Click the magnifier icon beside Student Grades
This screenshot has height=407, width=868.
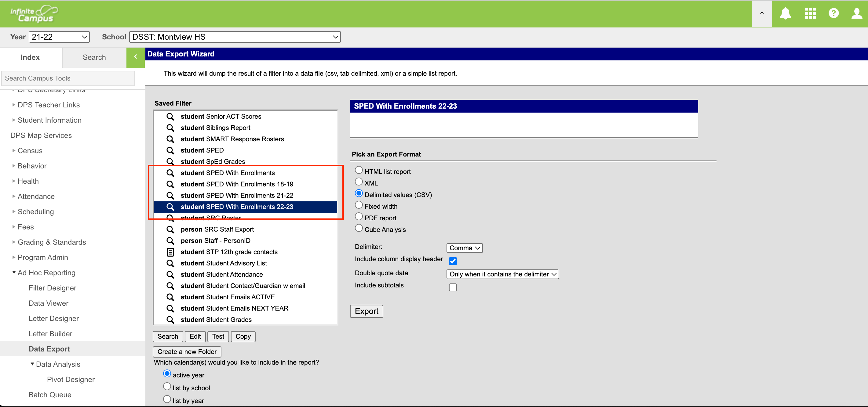coord(170,320)
